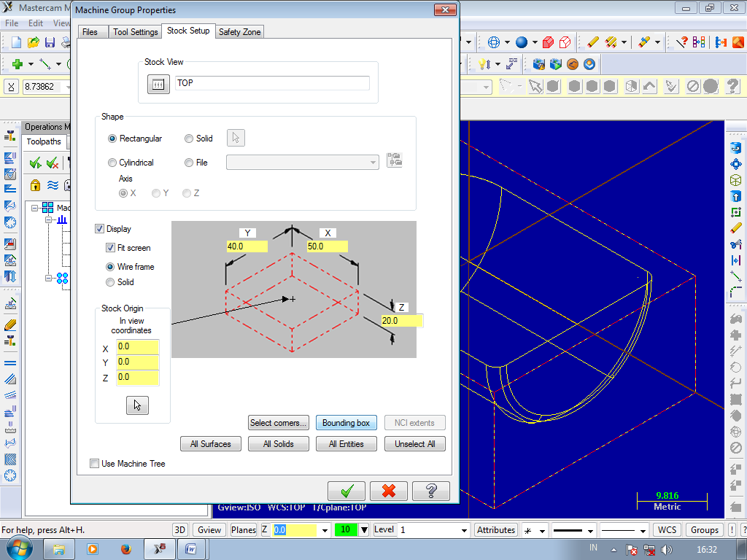Viewport: 747px width, 560px height.
Task: Switch to the Files tab
Action: (90, 32)
